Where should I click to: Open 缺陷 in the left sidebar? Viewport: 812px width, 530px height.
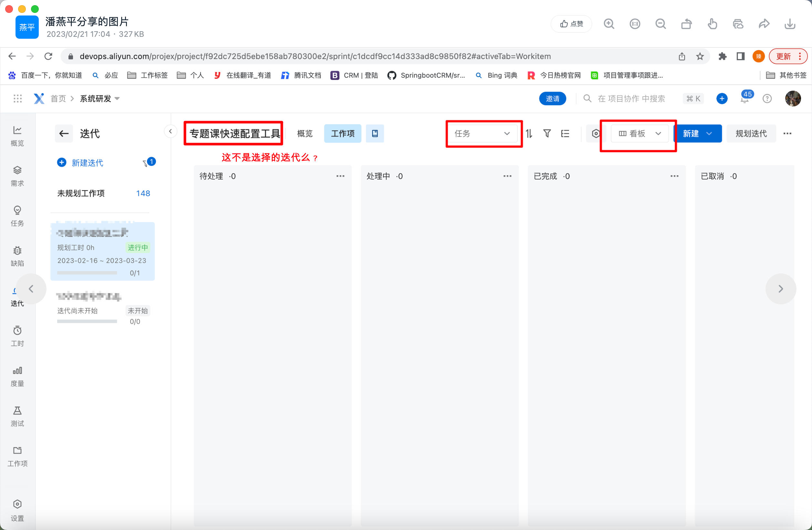pyautogui.click(x=17, y=256)
